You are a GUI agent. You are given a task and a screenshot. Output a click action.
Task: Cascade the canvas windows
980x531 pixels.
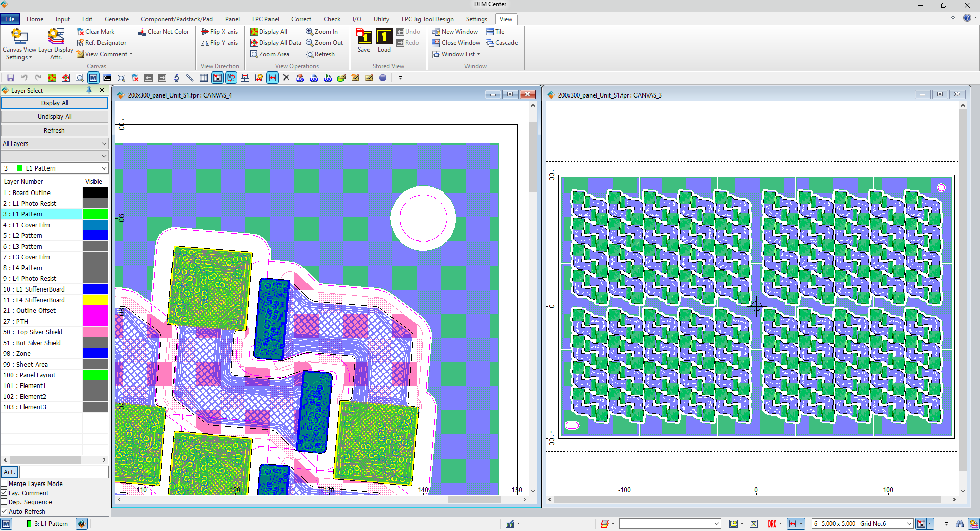pyautogui.click(x=502, y=43)
